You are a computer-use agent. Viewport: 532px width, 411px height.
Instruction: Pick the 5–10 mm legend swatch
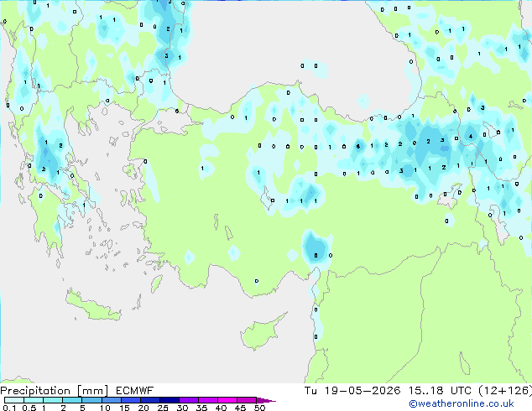(91, 400)
